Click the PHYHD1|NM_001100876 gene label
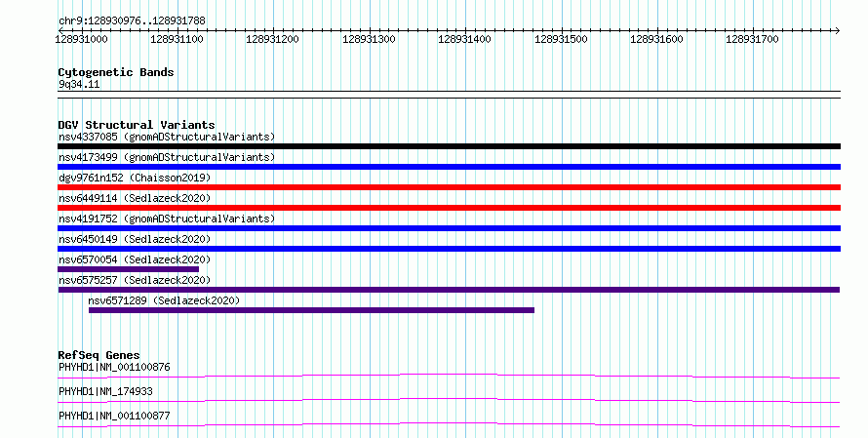Viewport: 868px width, 438px height. coord(114,367)
